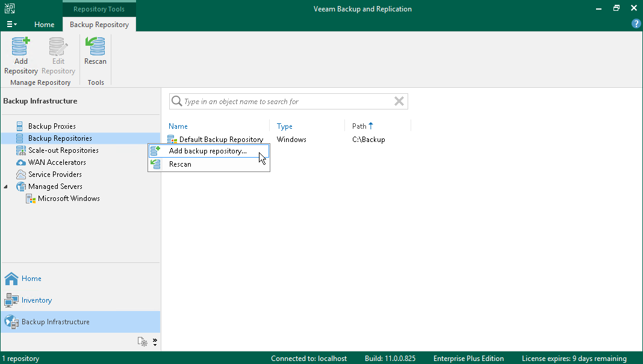Open the Home navigation pane
The height and width of the screenshot is (364, 643).
click(81, 279)
